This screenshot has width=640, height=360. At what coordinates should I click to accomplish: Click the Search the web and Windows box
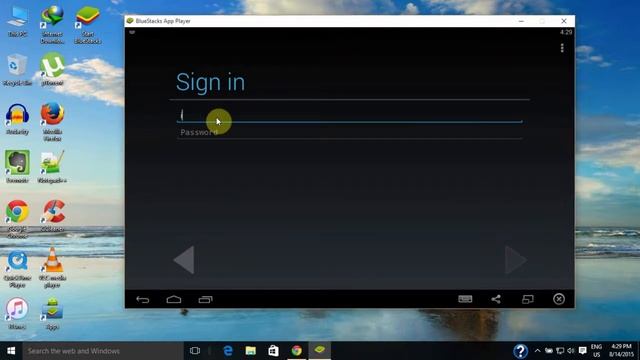click(103, 351)
